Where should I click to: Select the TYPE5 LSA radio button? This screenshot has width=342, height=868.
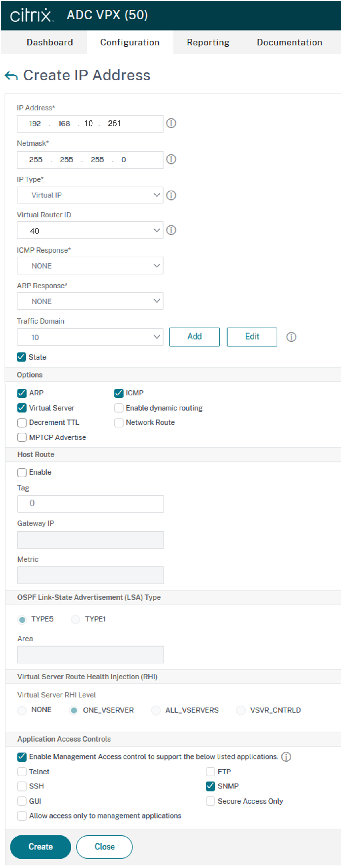[x=22, y=619]
